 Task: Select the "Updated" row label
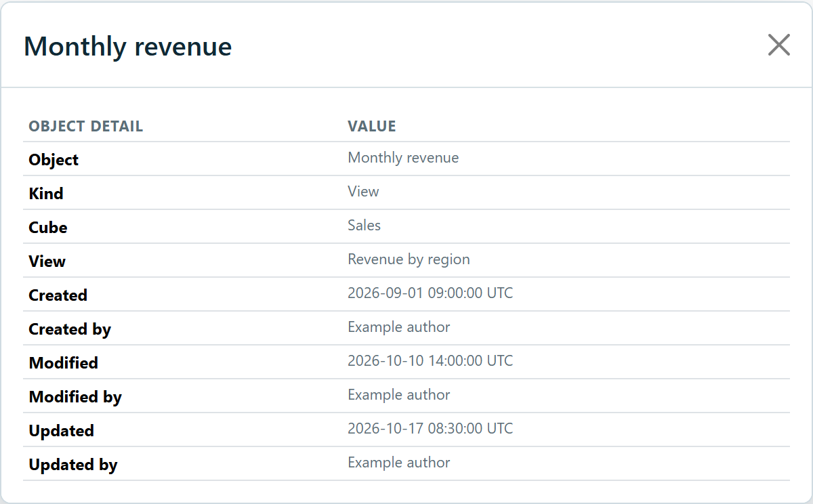click(x=62, y=431)
